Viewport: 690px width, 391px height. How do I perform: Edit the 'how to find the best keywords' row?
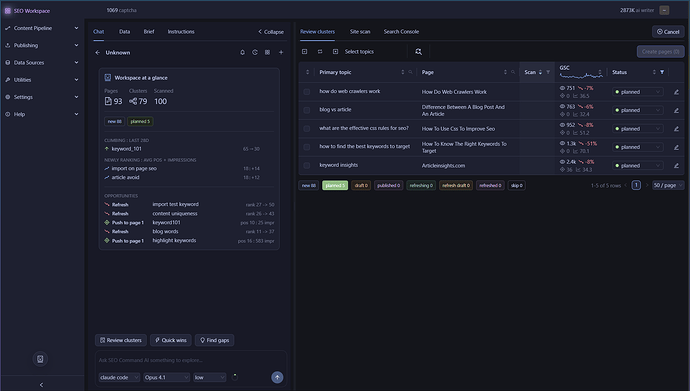coord(676,147)
